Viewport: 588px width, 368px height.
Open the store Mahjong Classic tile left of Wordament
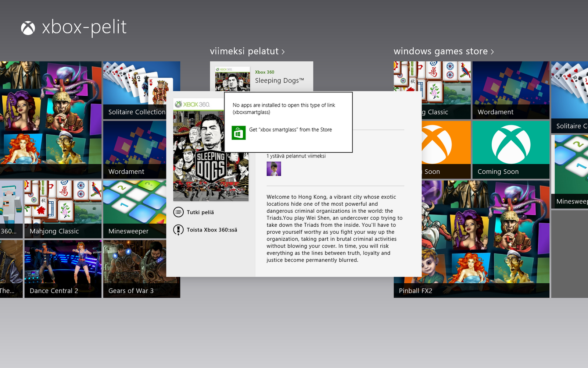coord(432,90)
